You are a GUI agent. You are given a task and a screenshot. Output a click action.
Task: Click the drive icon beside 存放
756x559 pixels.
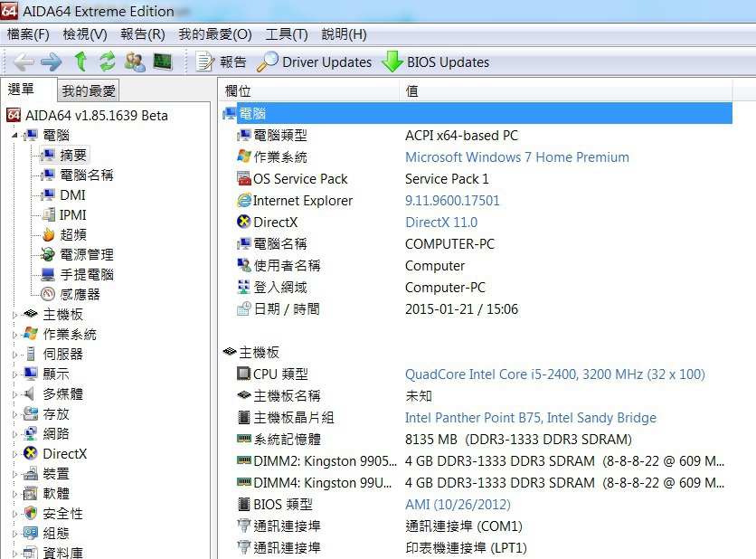[x=31, y=413]
